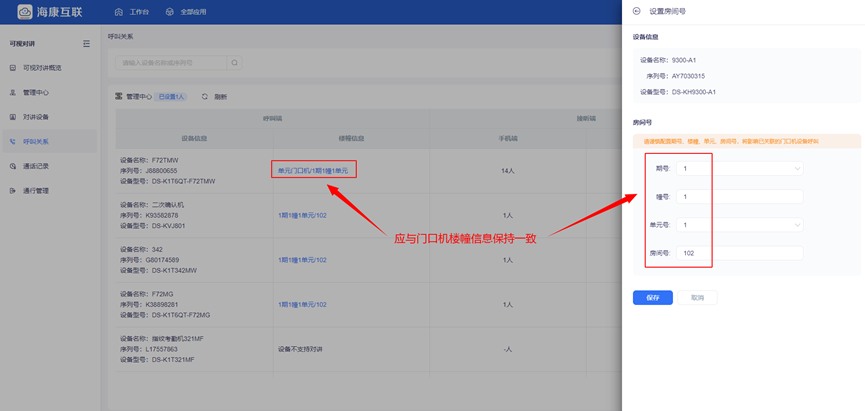Image resolution: width=865 pixels, height=411 pixels.
Task: Click the 取消 button
Action: (x=697, y=298)
